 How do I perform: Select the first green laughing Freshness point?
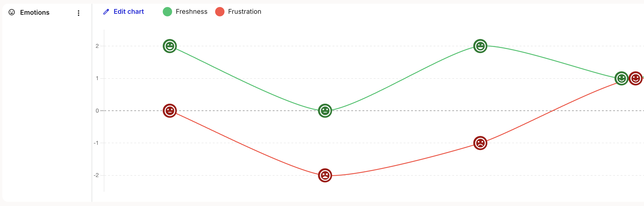pos(170,46)
